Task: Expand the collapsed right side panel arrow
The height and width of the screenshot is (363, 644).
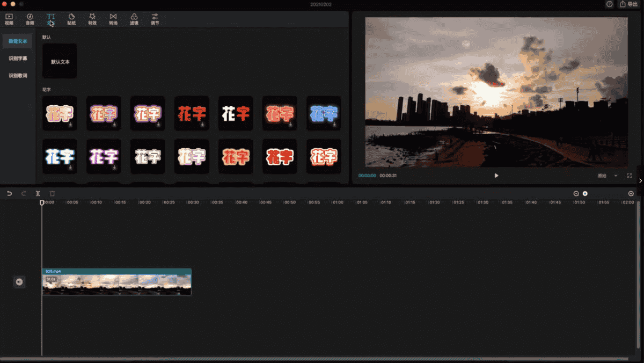Action: [x=640, y=181]
